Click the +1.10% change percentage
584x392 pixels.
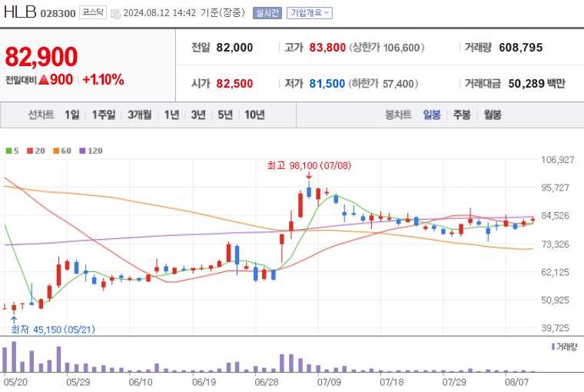103,79
